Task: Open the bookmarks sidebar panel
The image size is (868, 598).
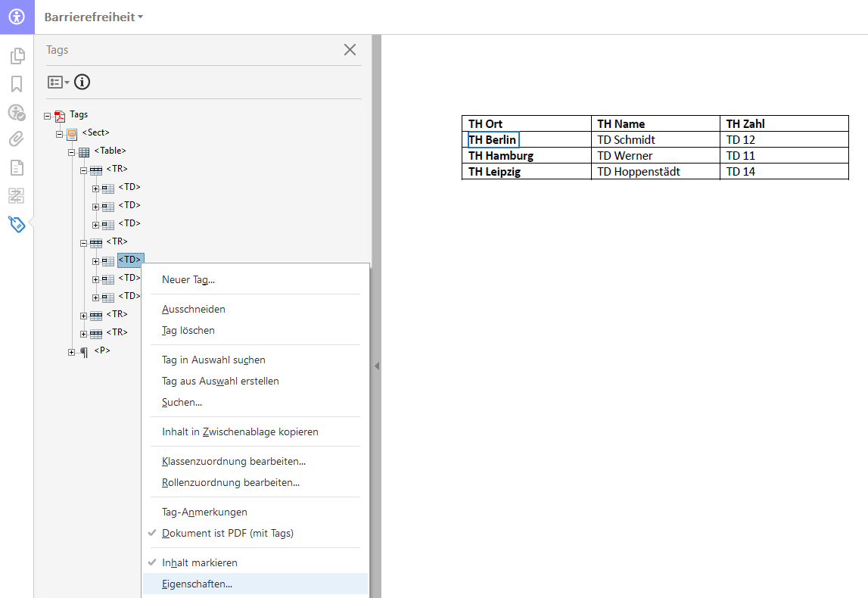Action: (17, 84)
